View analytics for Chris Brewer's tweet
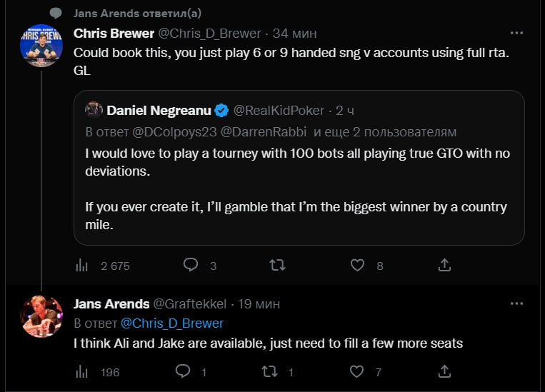The height and width of the screenshot is (392, 545). [81, 265]
